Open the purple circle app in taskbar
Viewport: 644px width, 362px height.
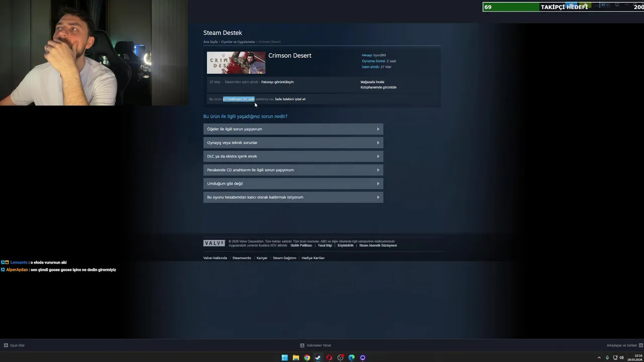363,358
